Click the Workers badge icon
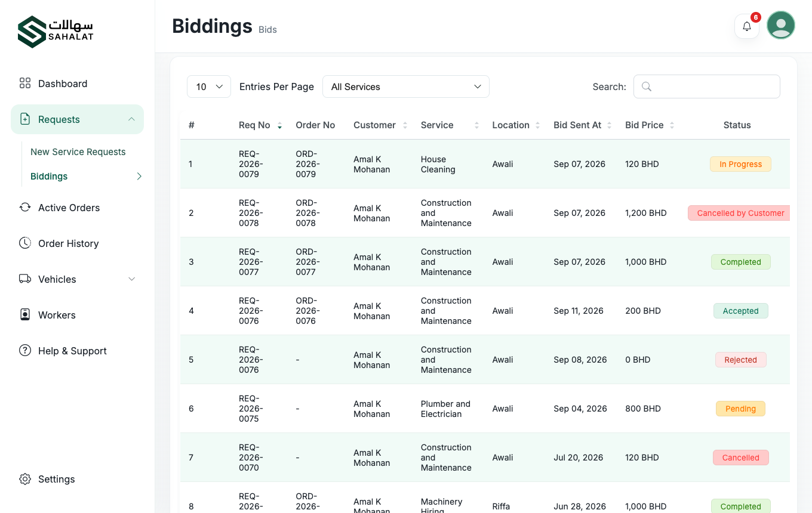The height and width of the screenshot is (513, 812). (x=25, y=315)
